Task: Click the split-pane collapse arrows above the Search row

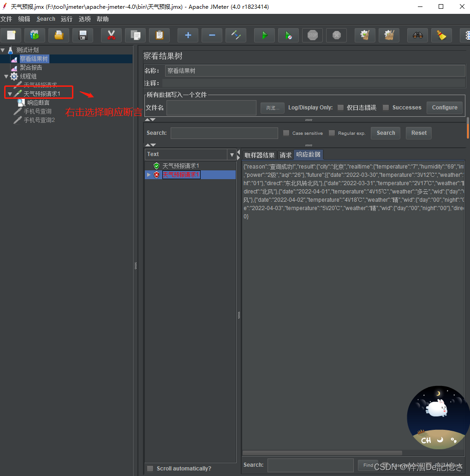Action: (150, 120)
